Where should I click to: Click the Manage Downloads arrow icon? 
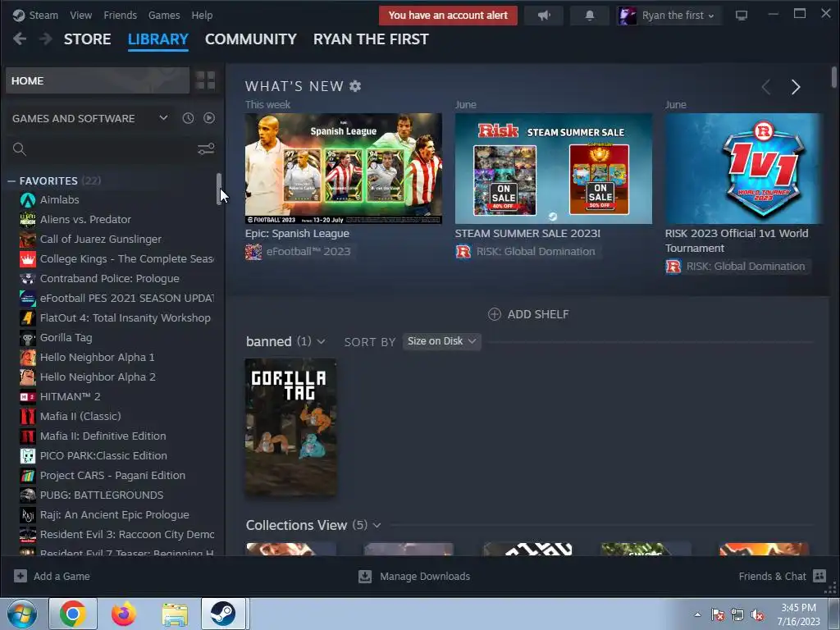point(365,576)
